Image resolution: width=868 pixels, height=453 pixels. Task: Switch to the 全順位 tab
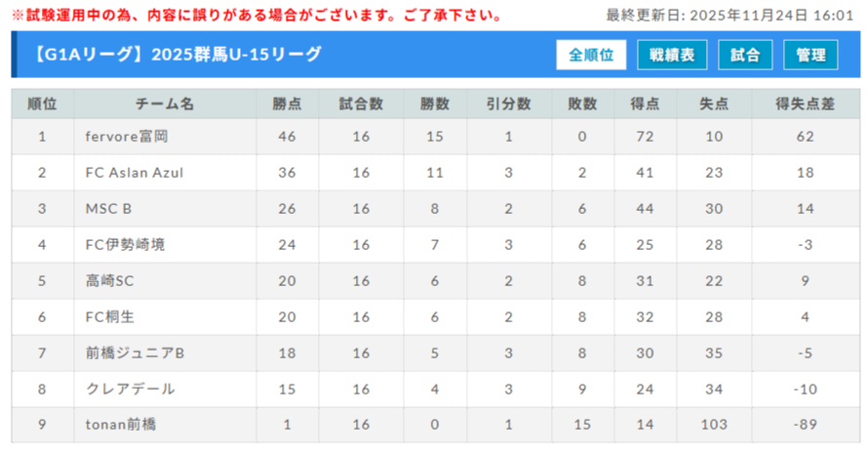591,56
